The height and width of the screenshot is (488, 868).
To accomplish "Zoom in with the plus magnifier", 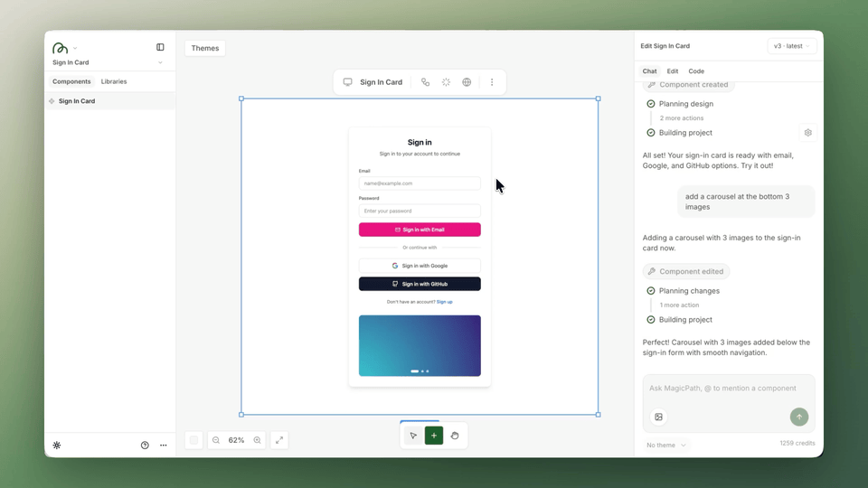I will (x=258, y=440).
